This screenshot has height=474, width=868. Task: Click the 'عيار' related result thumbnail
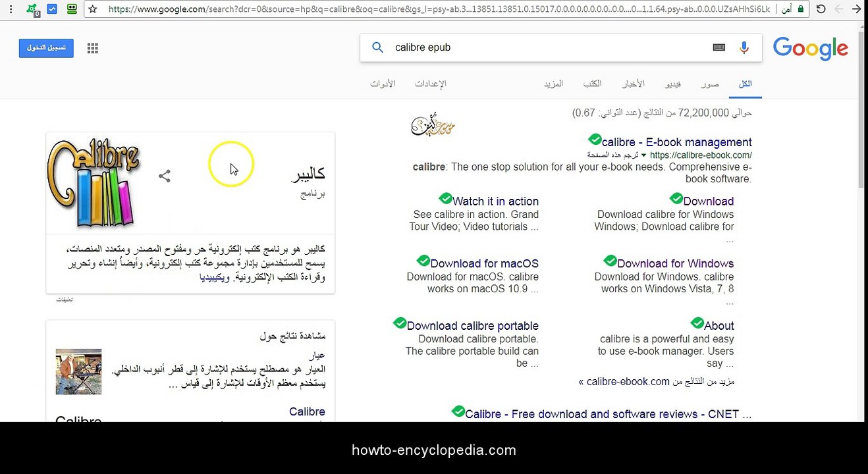point(78,371)
